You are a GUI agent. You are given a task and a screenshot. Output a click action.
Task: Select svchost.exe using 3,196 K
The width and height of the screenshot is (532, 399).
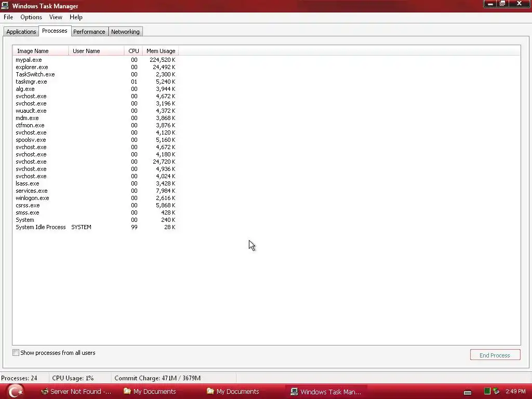[96, 103]
